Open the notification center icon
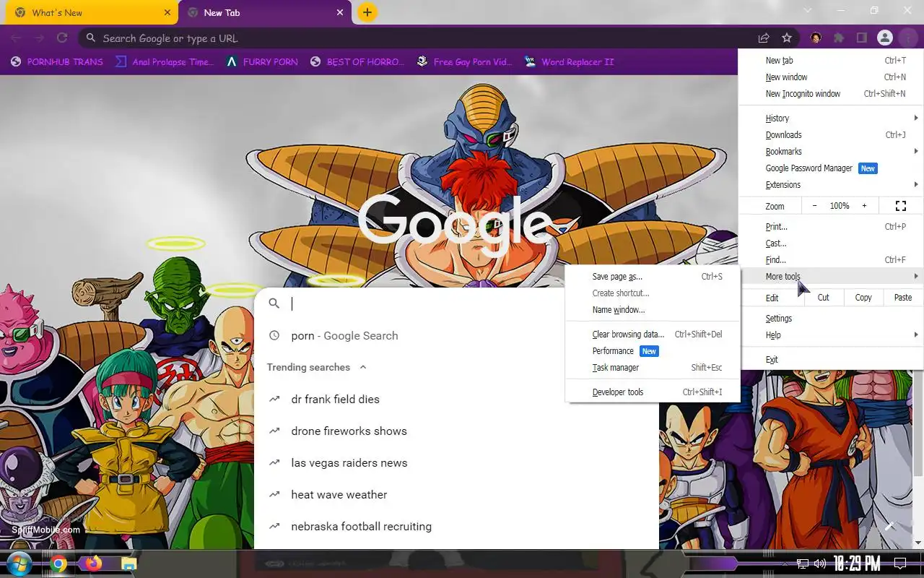The image size is (924, 578). pyautogui.click(x=900, y=563)
